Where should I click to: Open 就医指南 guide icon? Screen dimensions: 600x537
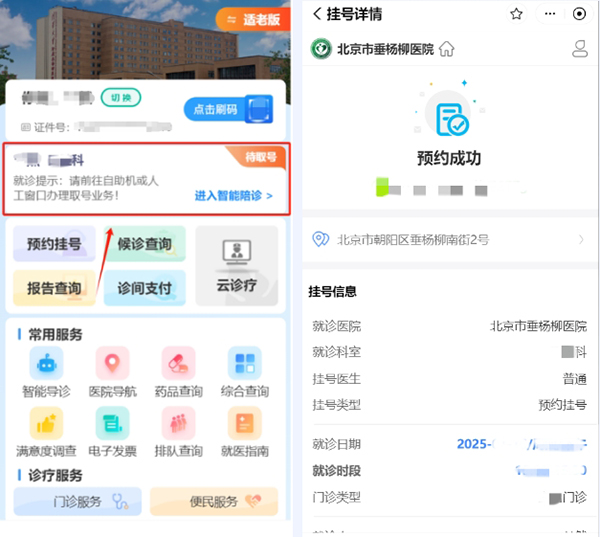[x=245, y=423]
